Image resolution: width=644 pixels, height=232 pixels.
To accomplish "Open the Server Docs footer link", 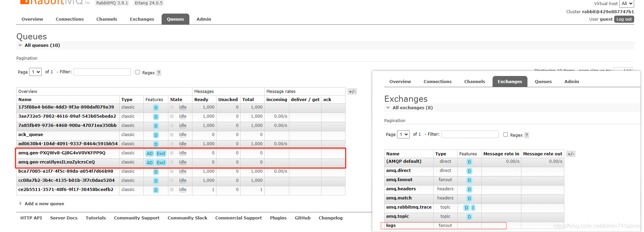I will tap(64, 218).
